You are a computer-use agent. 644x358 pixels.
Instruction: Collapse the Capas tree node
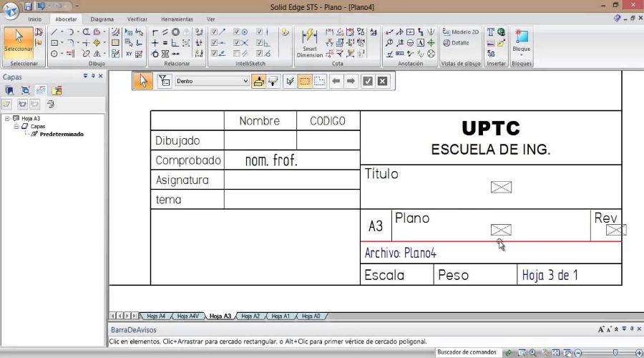point(16,126)
